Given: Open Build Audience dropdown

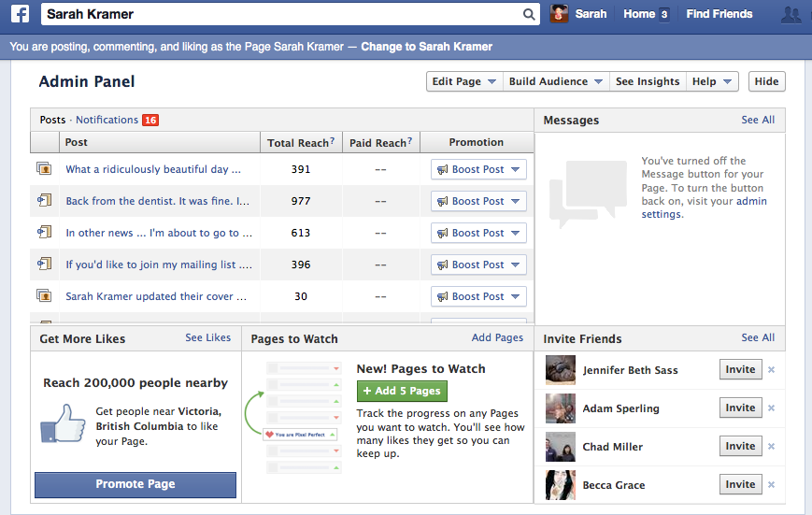Looking at the screenshot, I should coord(556,81).
